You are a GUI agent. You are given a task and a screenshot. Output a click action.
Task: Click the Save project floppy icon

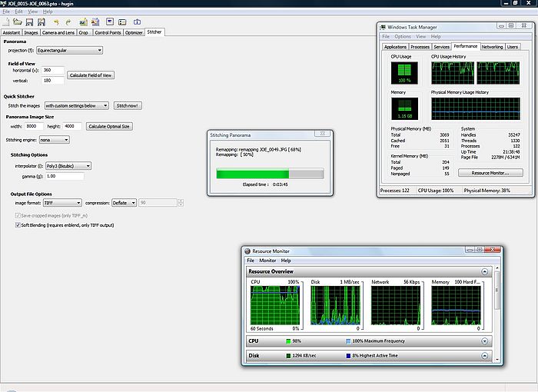[29, 22]
